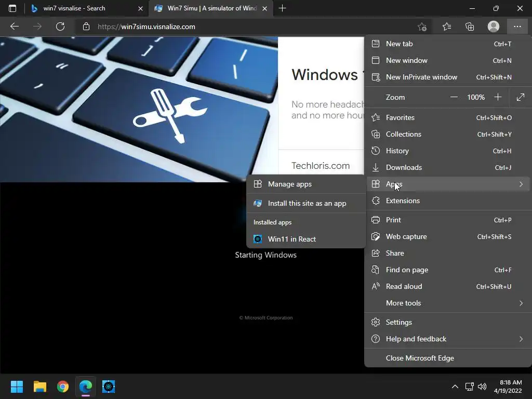This screenshot has height=399, width=532.
Task: Launch Win11 in React installed app
Action: 307,239
